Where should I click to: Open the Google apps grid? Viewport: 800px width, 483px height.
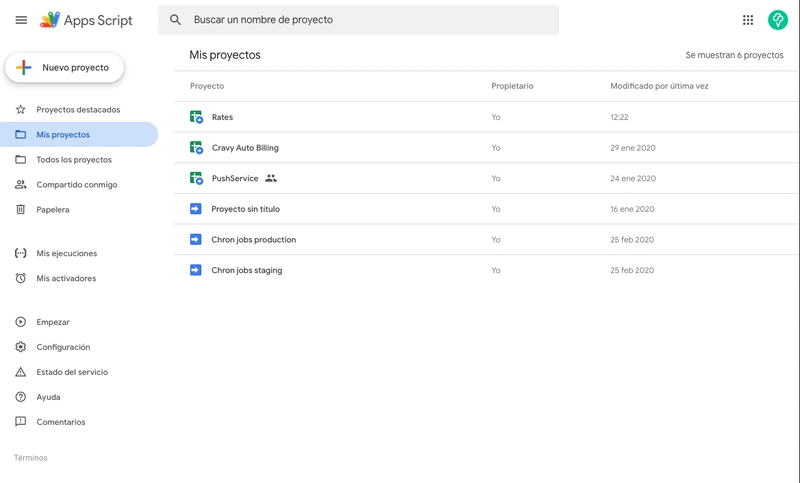coord(747,20)
